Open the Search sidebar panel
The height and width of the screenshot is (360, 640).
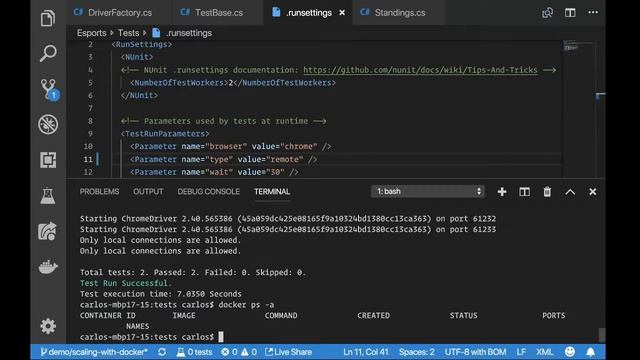pyautogui.click(x=48, y=53)
